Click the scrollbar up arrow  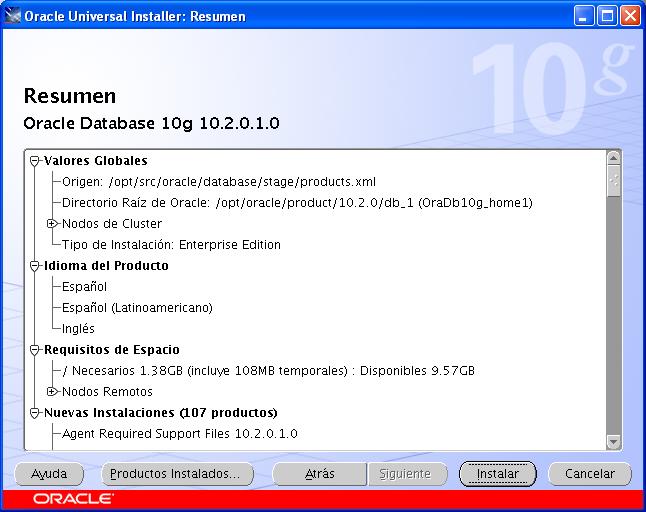[x=613, y=158]
